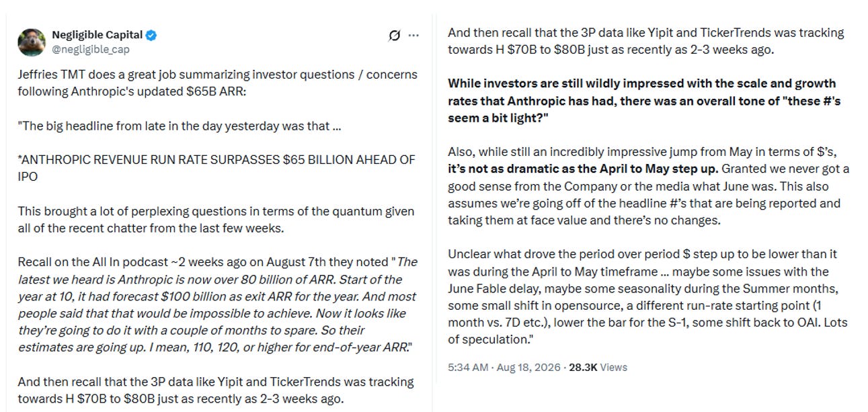Click the 'perplexing questions' paragraph
Image resolution: width=868 pixels, height=412 pixels.
pos(216,220)
